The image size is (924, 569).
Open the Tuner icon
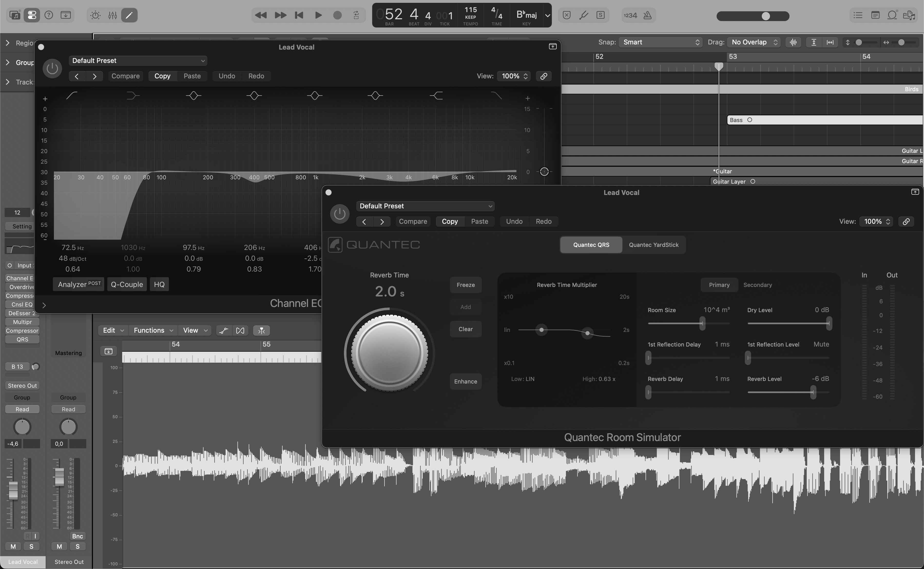coord(583,15)
